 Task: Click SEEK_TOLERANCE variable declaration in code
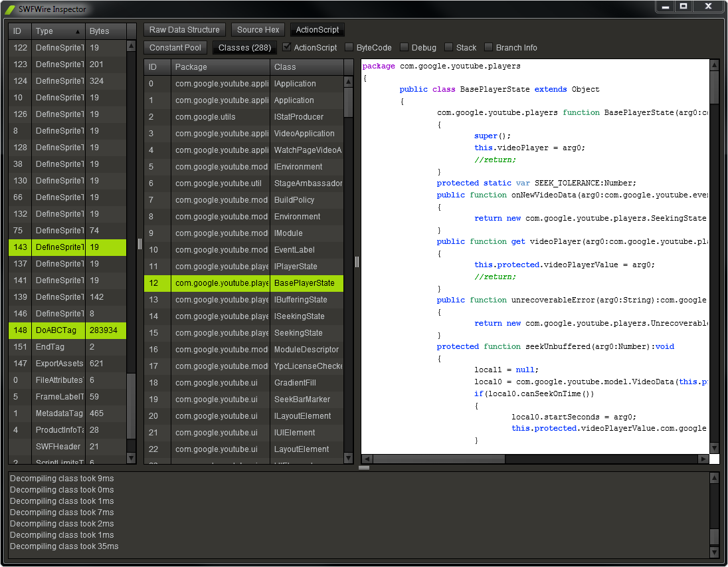(x=536, y=183)
